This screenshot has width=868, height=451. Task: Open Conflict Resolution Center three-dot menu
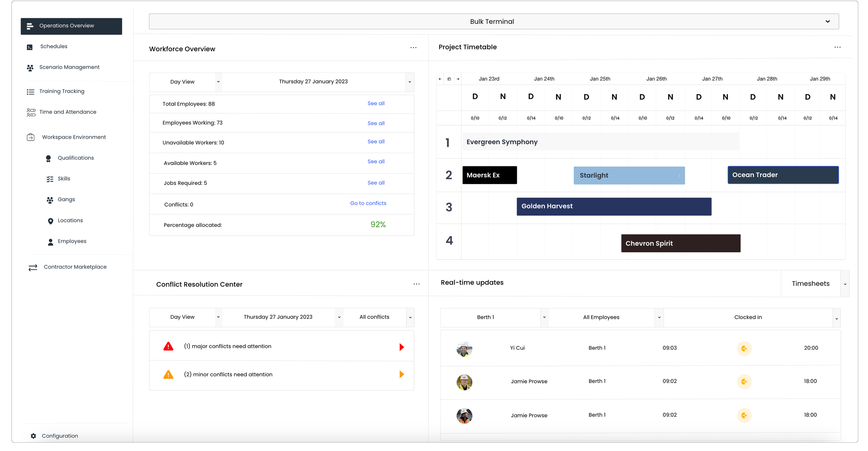(x=416, y=284)
